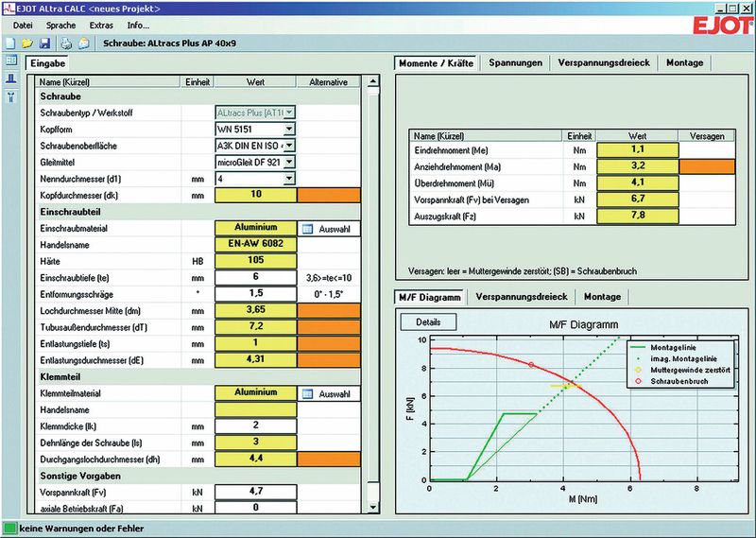Click the status text keine Warnungen oder Fehler
Viewport: 756px width, 538px height.
click(81, 529)
